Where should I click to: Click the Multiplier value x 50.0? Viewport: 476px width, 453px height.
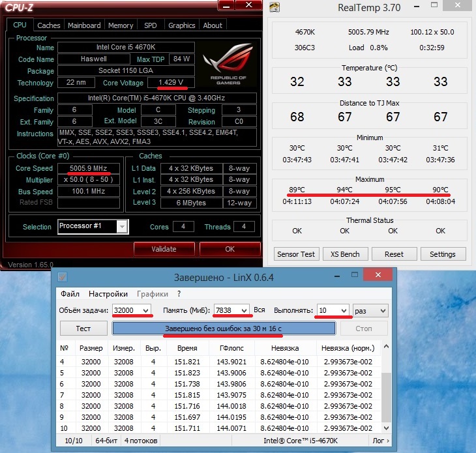point(88,179)
